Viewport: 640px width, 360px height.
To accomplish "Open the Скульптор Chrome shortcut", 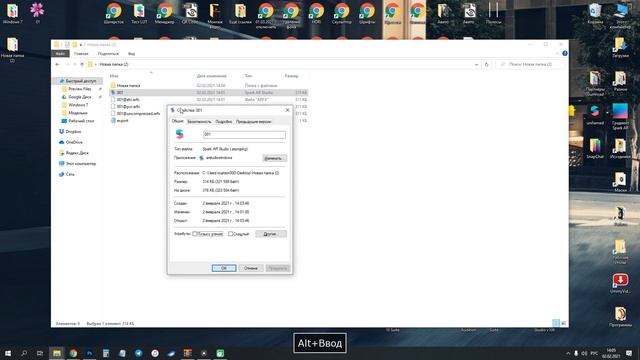I will [342, 13].
